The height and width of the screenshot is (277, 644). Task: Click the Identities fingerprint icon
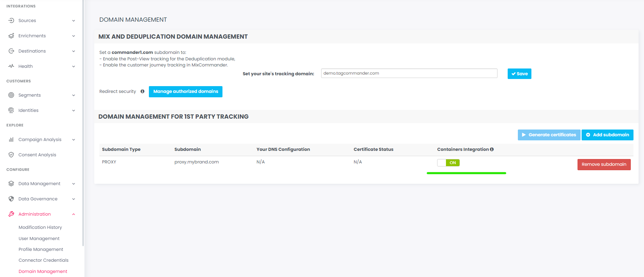click(11, 111)
